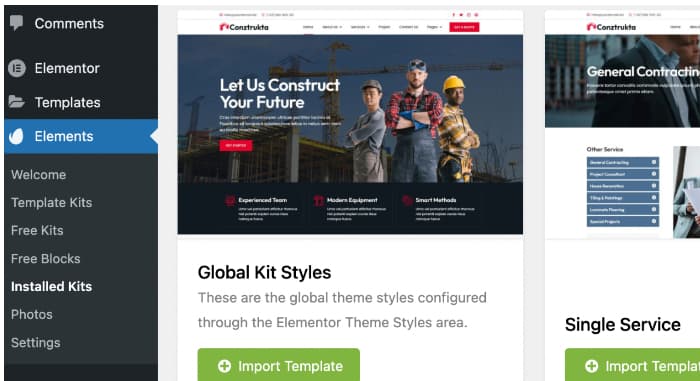Import the Global Kit Styles template
Screen dimensions: 700x381
pos(279,365)
